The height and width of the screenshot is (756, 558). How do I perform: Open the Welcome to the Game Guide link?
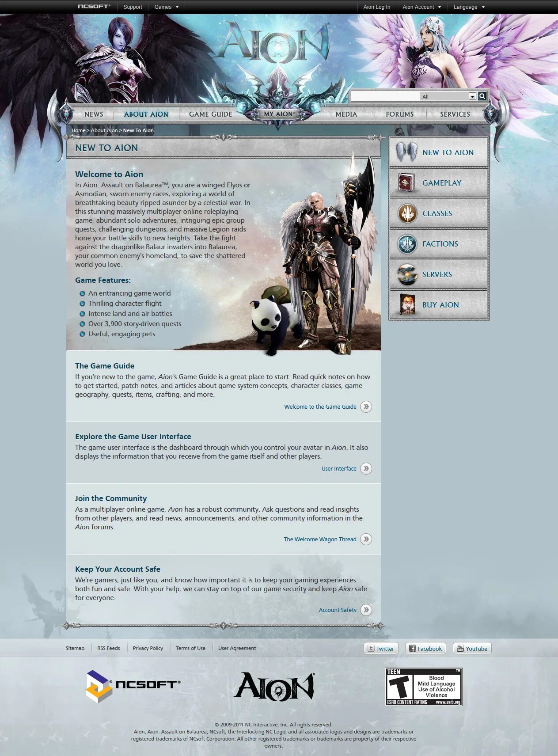point(320,406)
